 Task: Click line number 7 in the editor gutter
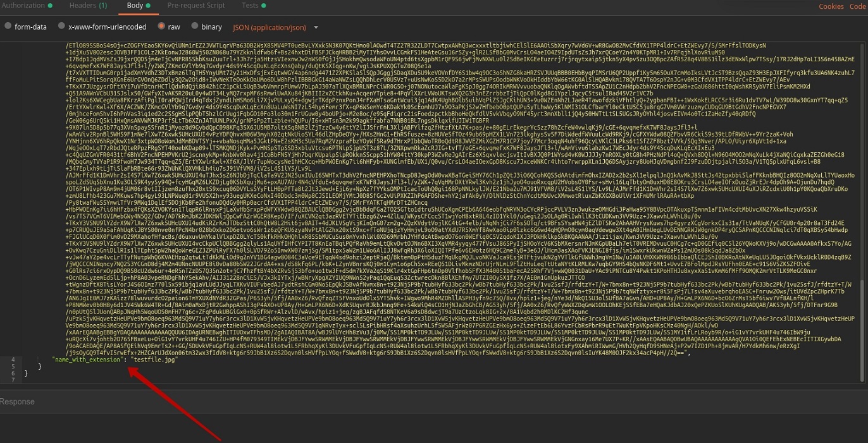pyautogui.click(x=13, y=380)
